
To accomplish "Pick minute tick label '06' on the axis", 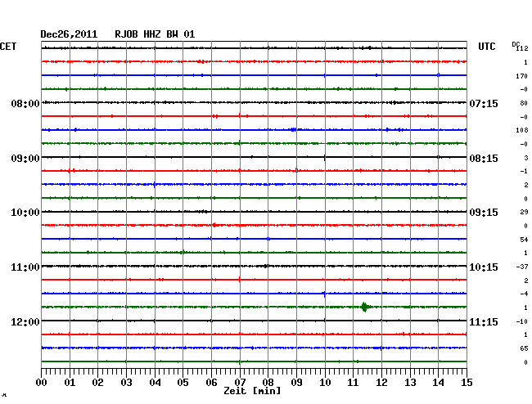I will click(211, 382).
